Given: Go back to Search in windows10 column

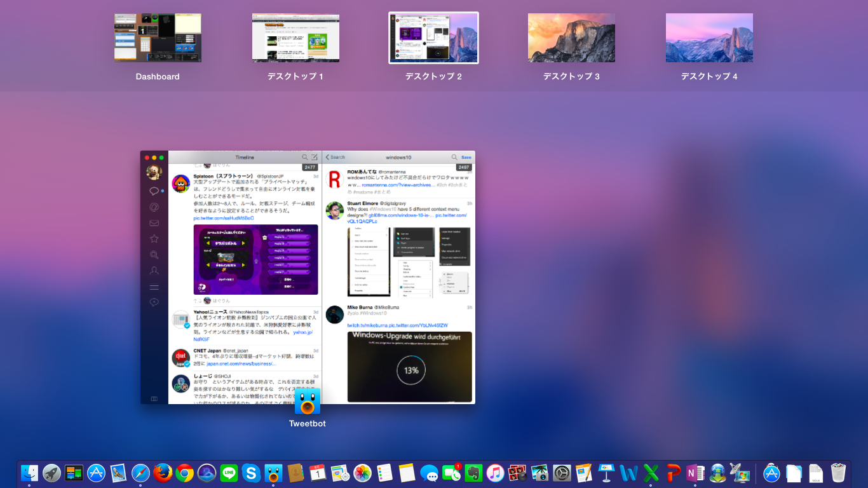Looking at the screenshot, I should (x=336, y=157).
